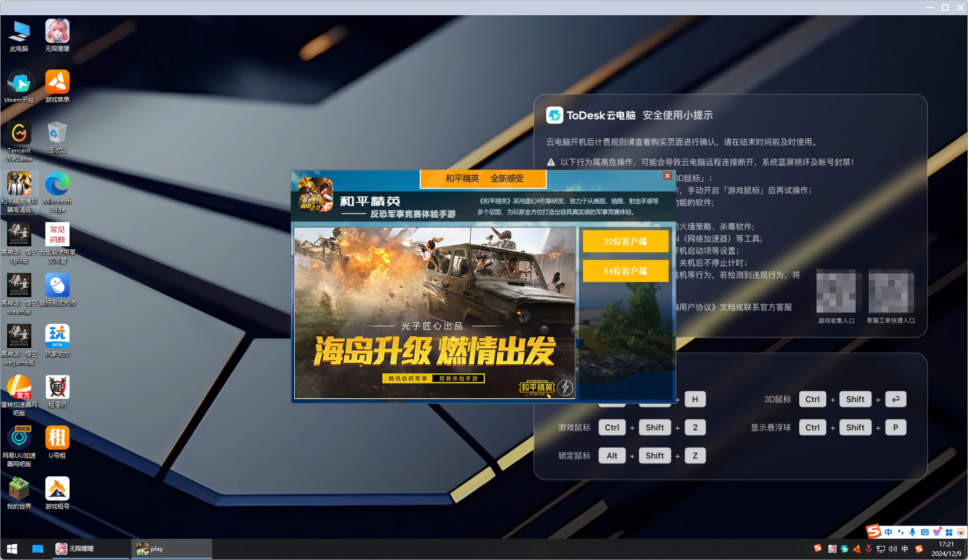Launch the 网易UU加速器网吧版 desktop icon

19,447
